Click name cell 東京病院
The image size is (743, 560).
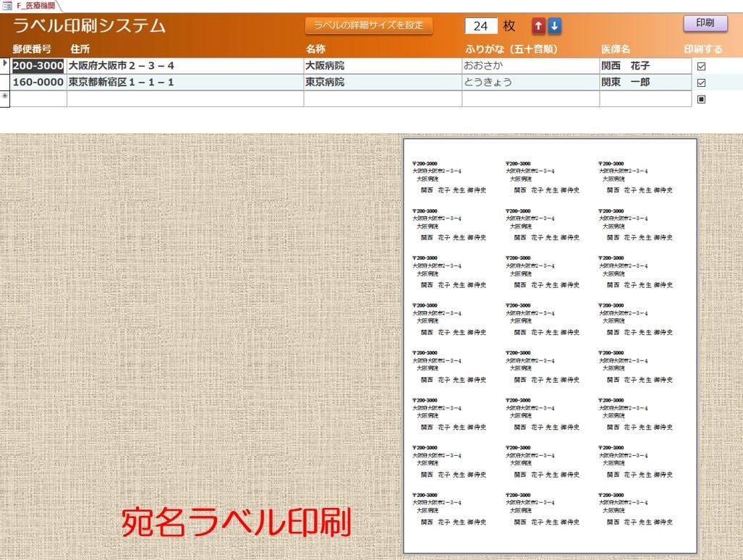point(383,82)
